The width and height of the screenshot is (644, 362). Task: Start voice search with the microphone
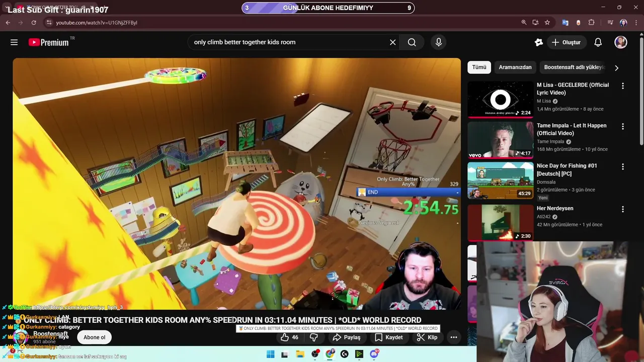tap(439, 42)
